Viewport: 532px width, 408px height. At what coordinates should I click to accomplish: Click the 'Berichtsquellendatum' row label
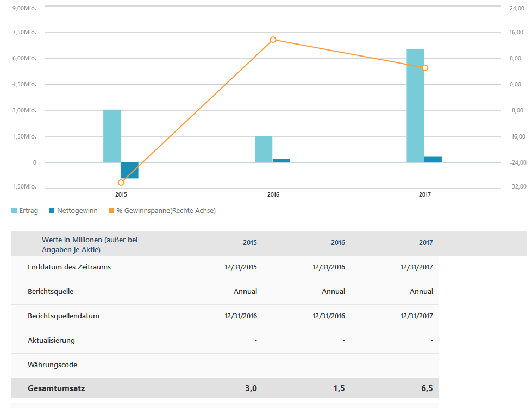click(x=64, y=316)
